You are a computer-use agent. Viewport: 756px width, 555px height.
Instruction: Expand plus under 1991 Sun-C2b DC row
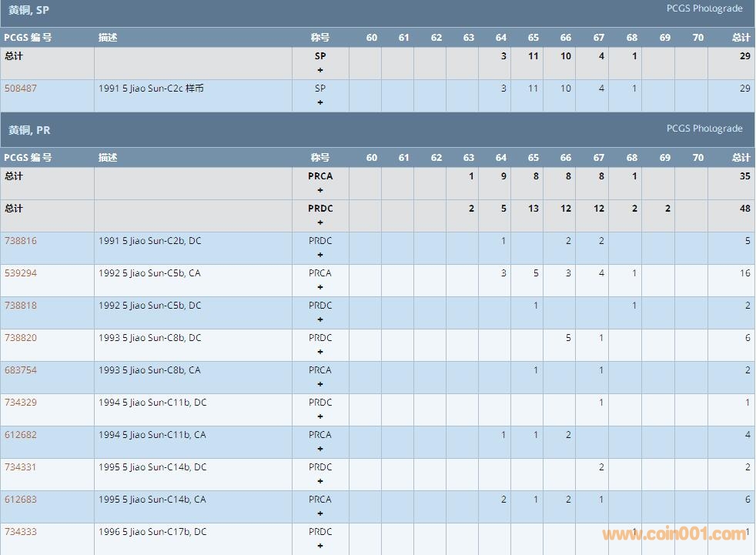(320, 255)
